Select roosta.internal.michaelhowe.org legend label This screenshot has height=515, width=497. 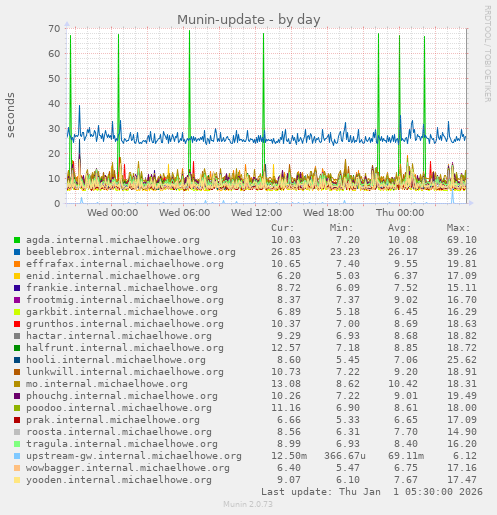click(x=119, y=432)
